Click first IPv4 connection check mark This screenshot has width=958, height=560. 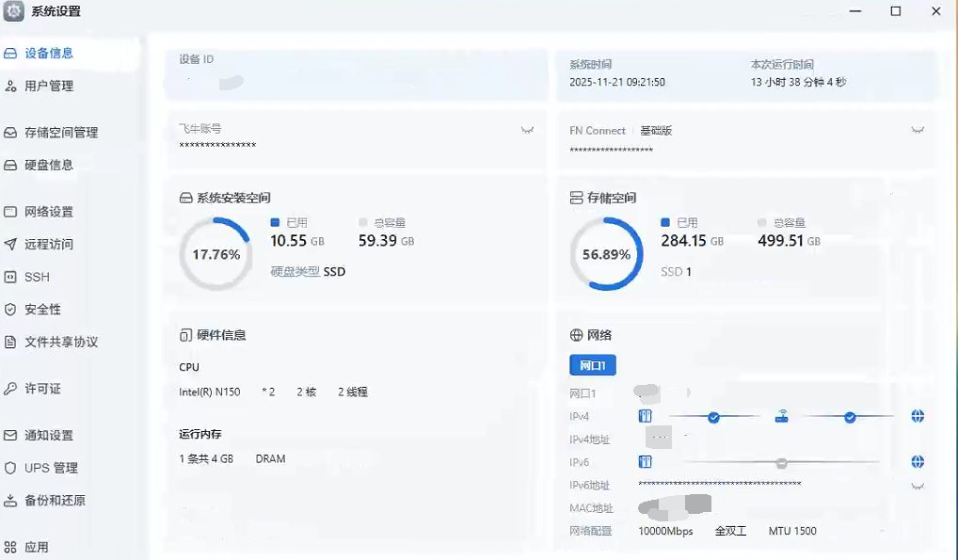pos(713,418)
